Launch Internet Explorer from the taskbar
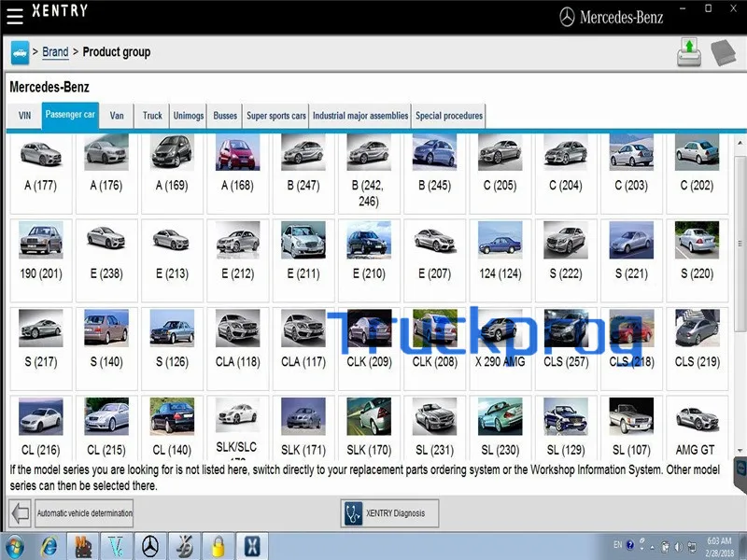The image size is (747, 560). click(49, 547)
